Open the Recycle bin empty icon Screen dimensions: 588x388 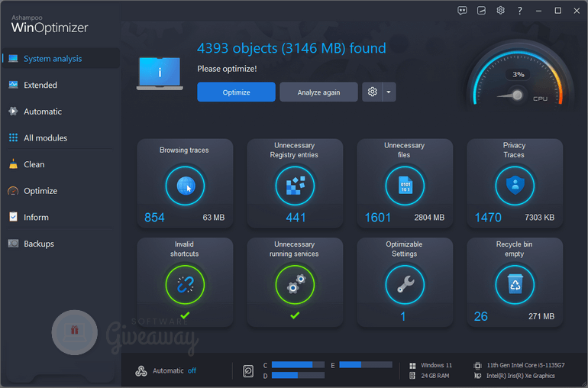click(515, 284)
